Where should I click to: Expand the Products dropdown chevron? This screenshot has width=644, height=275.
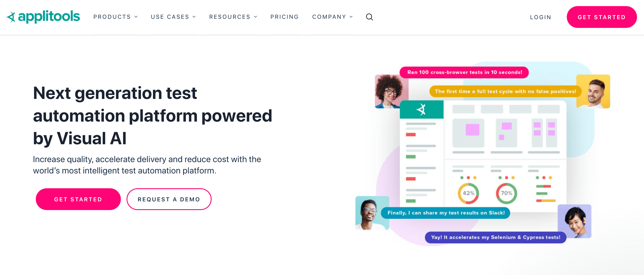[136, 17]
